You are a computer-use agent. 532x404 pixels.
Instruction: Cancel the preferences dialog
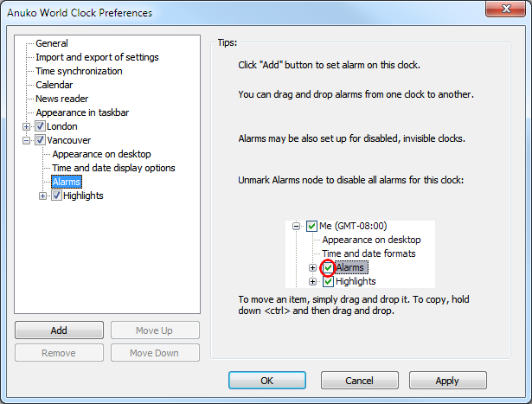coord(359,381)
